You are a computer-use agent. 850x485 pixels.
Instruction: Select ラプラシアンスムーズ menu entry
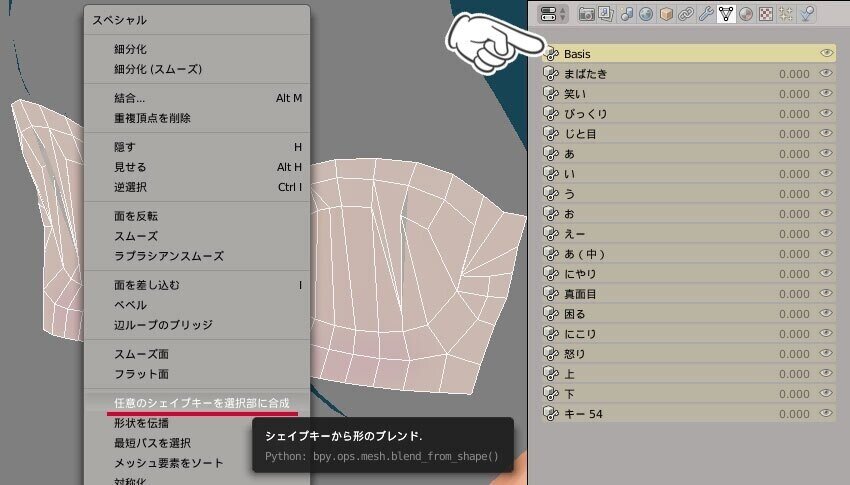point(169,256)
